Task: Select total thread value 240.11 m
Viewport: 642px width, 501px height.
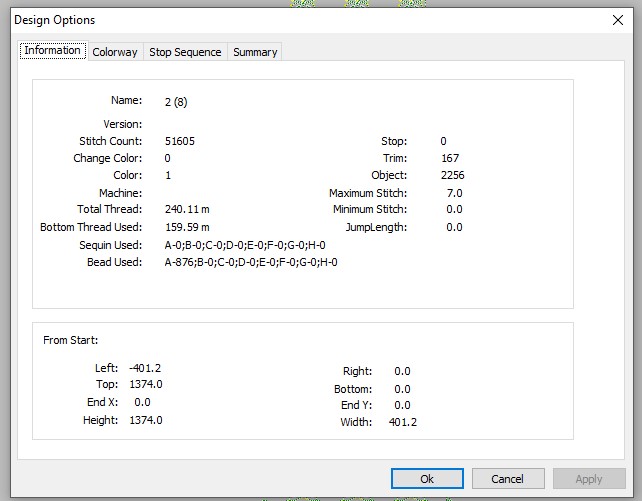Action: pyautogui.click(x=187, y=209)
